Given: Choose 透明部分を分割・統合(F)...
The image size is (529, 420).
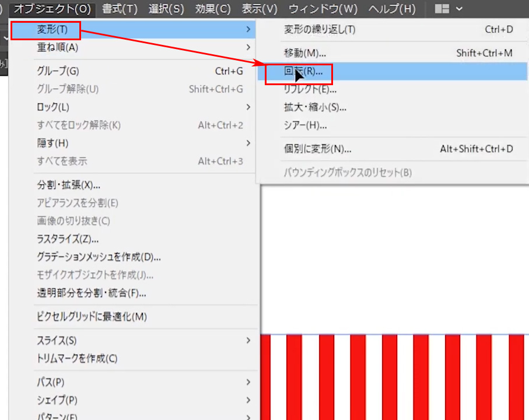Looking at the screenshot, I should pos(132,293).
